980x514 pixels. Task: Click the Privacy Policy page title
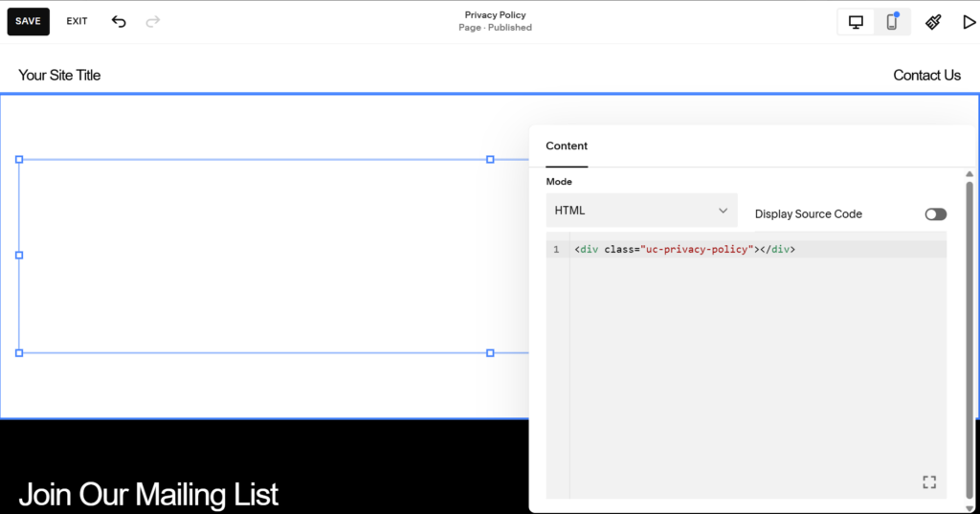click(x=495, y=15)
